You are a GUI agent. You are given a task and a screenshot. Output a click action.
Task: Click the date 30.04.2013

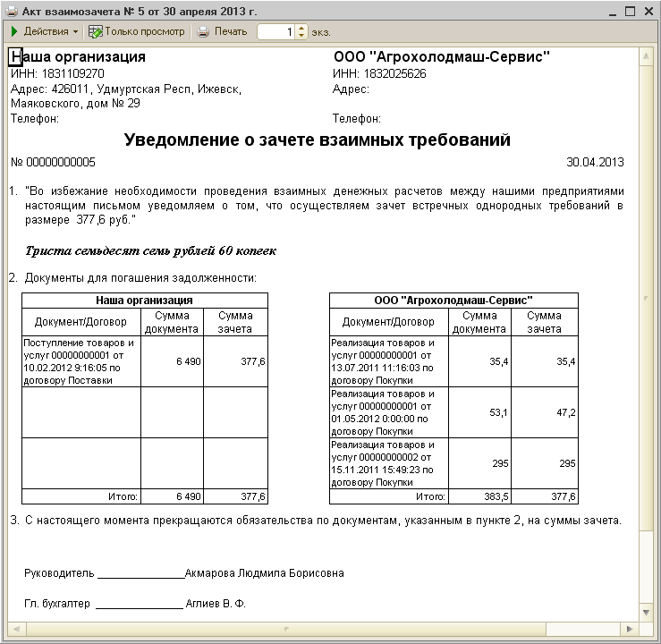(x=595, y=162)
